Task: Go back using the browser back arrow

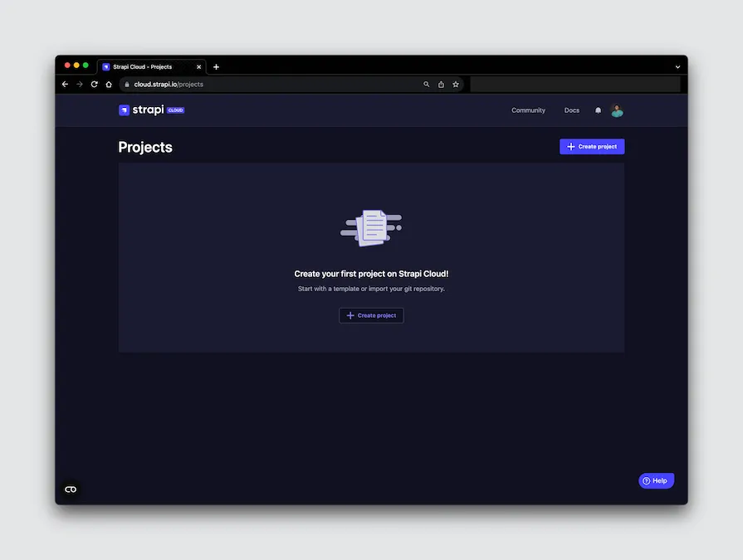Action: tap(65, 84)
